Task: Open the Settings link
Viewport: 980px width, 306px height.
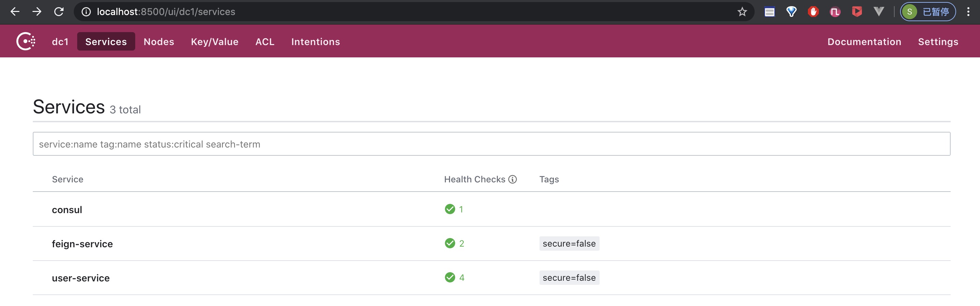Action: coord(938,41)
